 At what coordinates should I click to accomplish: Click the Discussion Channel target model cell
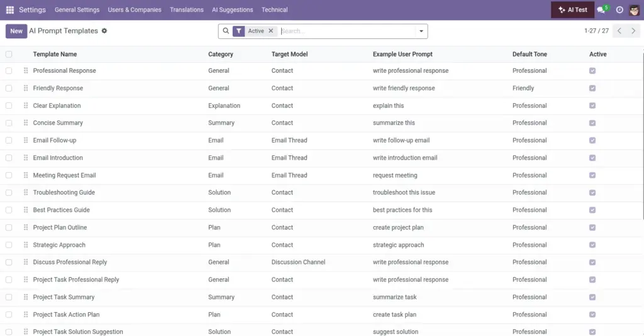[298, 262]
